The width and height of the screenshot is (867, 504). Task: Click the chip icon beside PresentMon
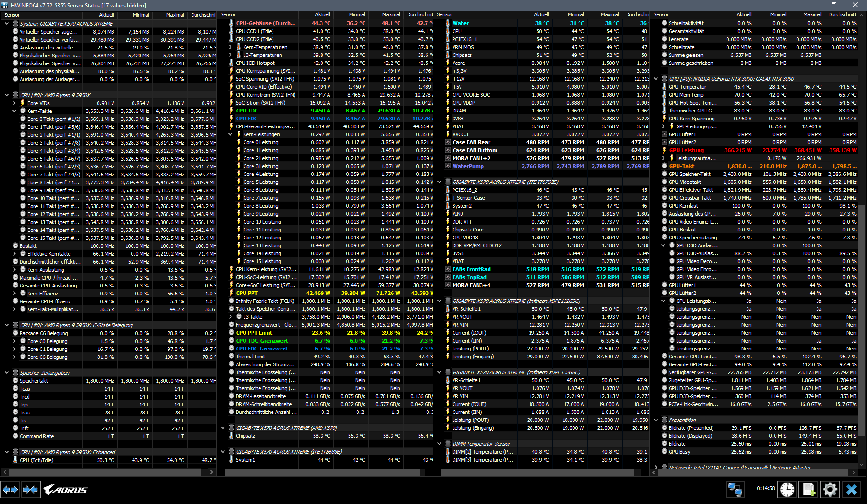pos(664,420)
